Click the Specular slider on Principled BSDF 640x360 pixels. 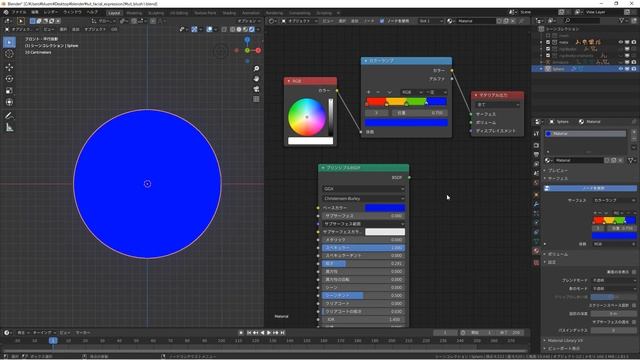pyautogui.click(x=363, y=248)
